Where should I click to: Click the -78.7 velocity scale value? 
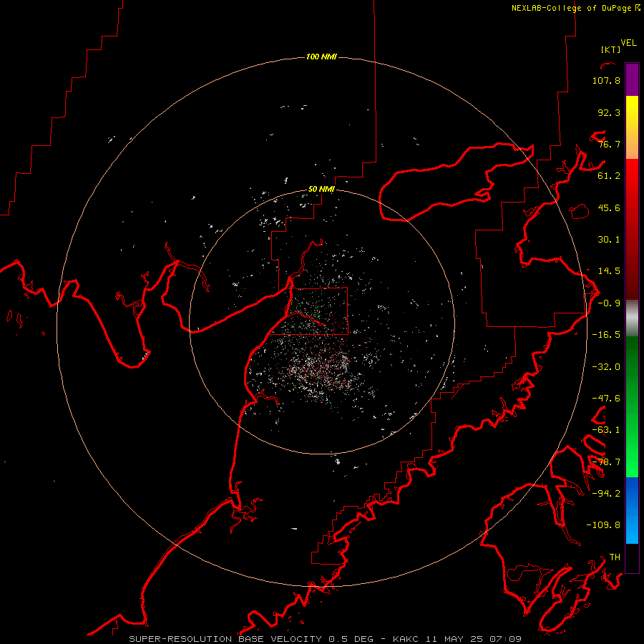(x=606, y=462)
